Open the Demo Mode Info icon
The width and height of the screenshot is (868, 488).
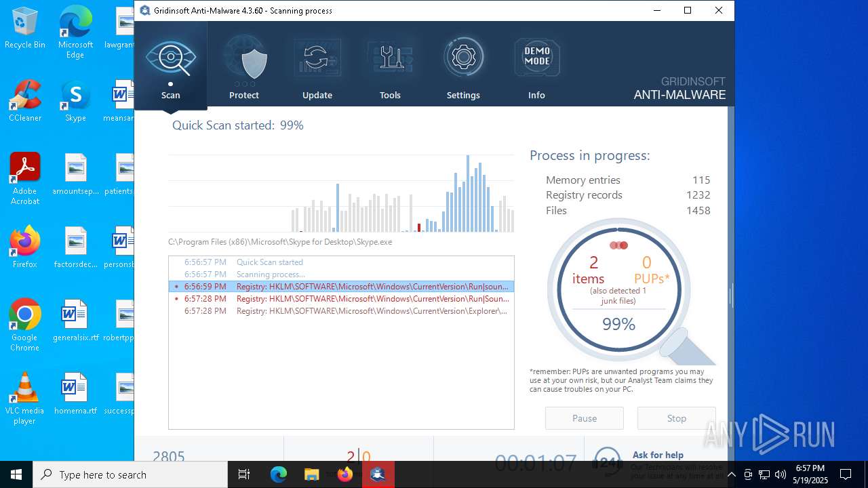pos(537,58)
